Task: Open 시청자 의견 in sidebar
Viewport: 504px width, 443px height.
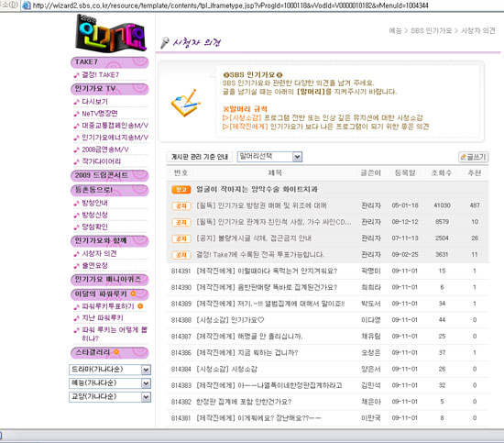Action: click(x=99, y=254)
